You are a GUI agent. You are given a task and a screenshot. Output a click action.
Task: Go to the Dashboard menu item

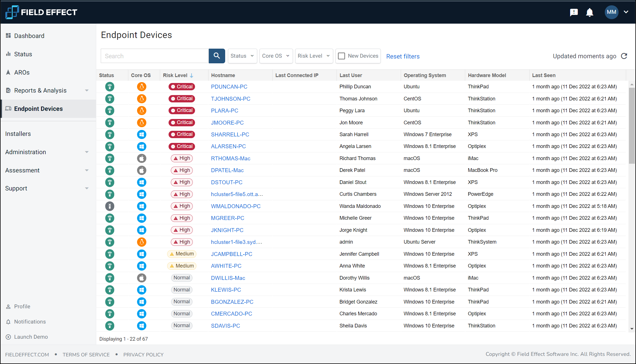tap(29, 36)
